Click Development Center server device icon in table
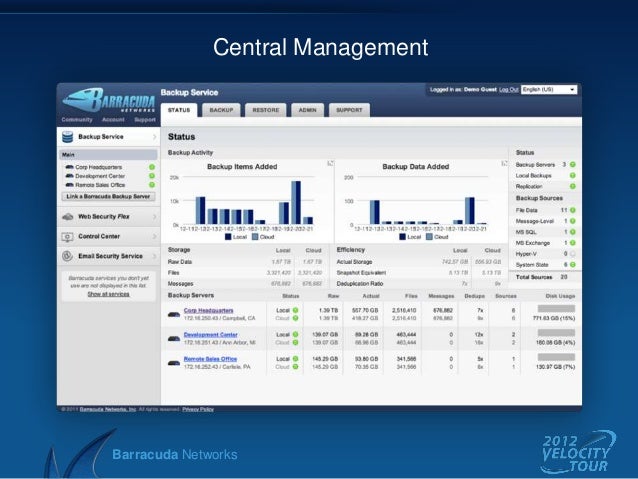Viewport: 638px width, 479px height. tap(174, 339)
